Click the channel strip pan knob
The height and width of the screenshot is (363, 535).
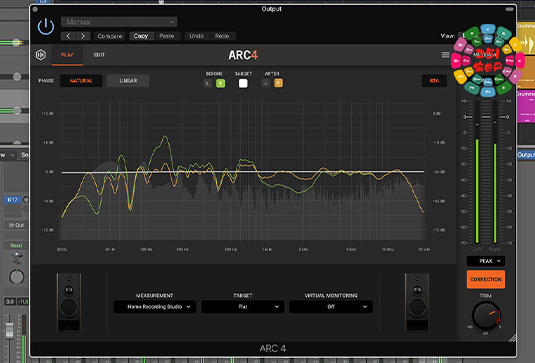click(x=16, y=277)
